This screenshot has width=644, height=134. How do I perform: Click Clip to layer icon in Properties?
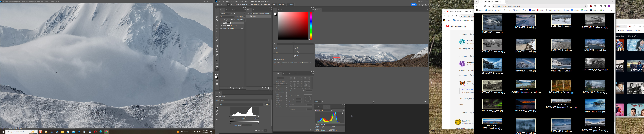255,130
